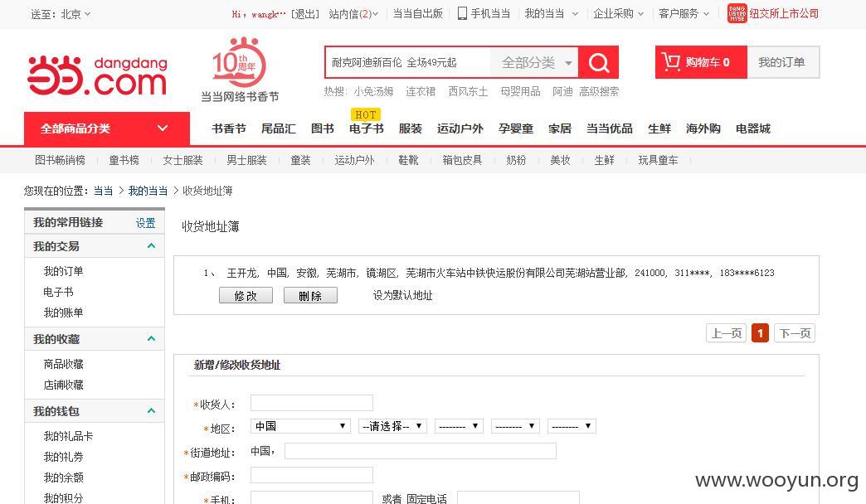Open the 海外购 nav item

pyautogui.click(x=703, y=128)
